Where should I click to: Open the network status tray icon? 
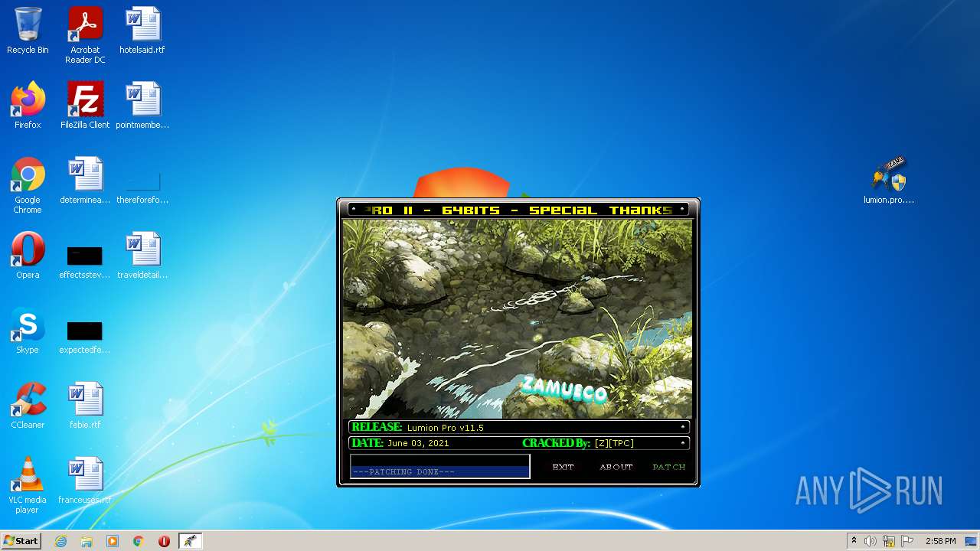coord(889,541)
